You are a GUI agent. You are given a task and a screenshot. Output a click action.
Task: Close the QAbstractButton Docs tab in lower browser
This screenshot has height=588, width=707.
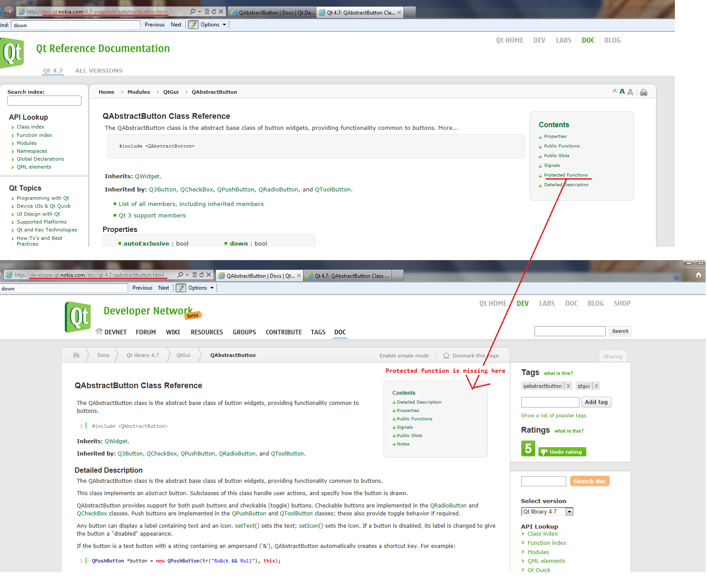pyautogui.click(x=299, y=276)
